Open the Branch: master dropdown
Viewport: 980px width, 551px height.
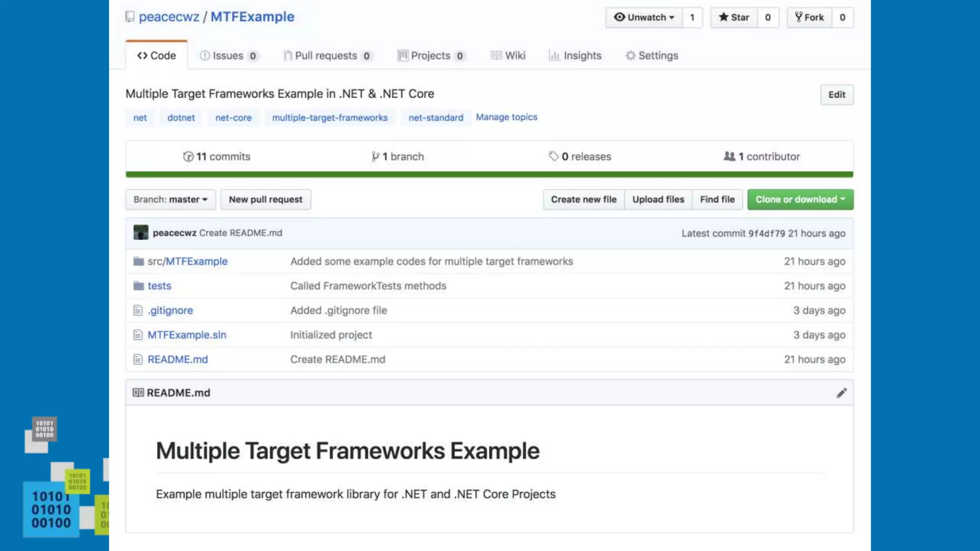pos(170,199)
